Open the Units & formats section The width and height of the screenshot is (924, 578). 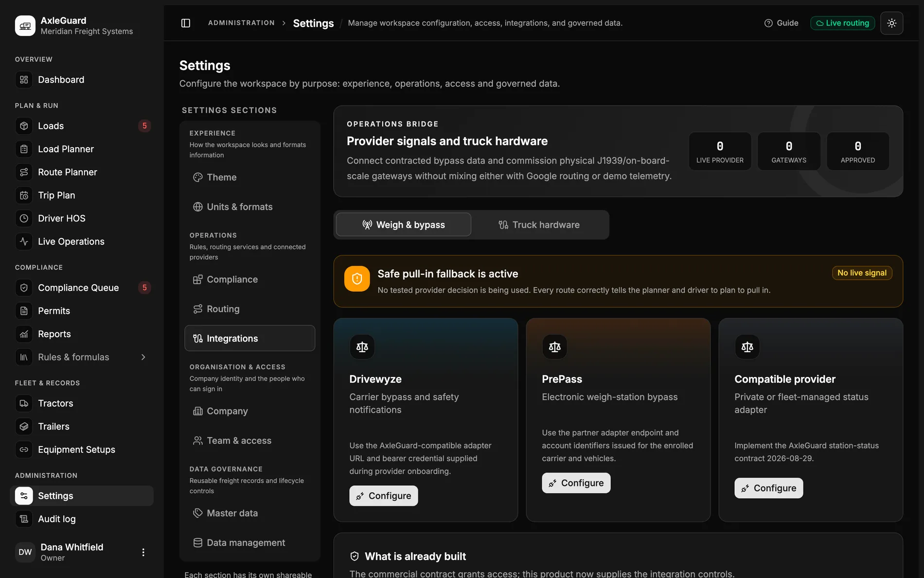point(250,207)
